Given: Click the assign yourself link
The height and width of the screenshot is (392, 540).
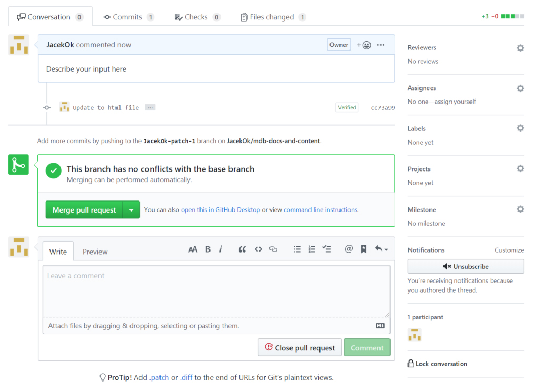Looking at the screenshot, I should (455, 102).
